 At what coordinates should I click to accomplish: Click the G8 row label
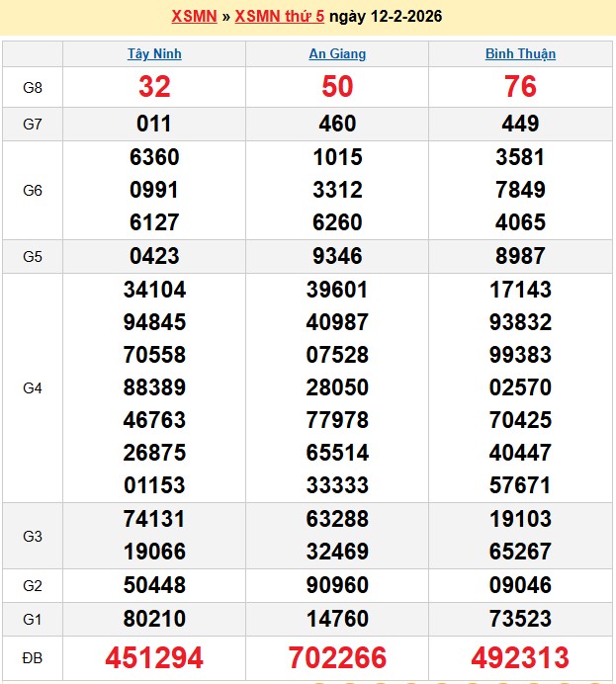pos(33,87)
